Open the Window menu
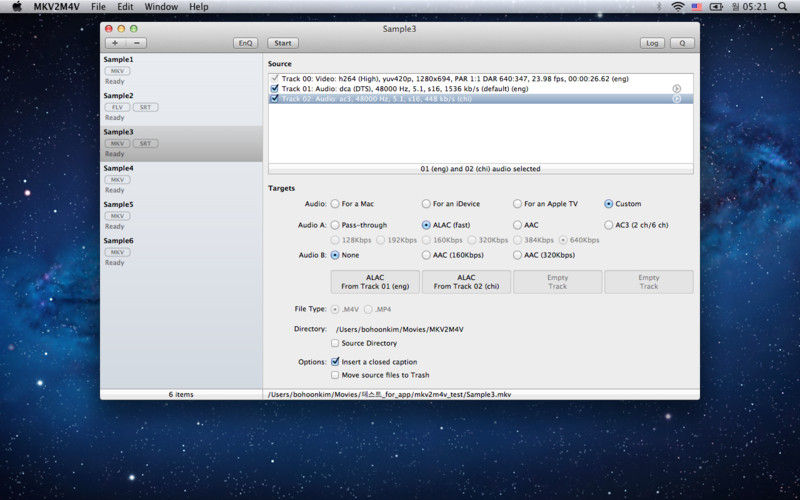This screenshot has height=500, width=800. pyautogui.click(x=161, y=7)
